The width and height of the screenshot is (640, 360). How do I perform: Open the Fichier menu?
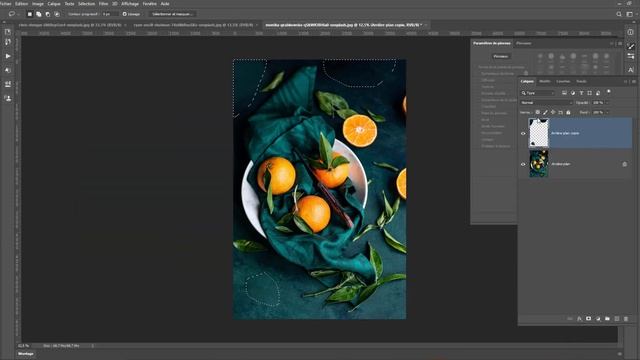pyautogui.click(x=5, y=4)
